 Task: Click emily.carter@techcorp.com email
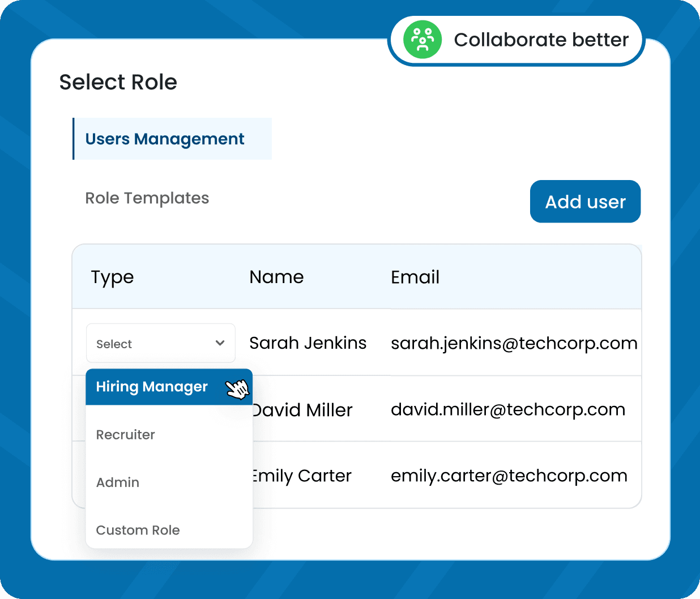509,476
